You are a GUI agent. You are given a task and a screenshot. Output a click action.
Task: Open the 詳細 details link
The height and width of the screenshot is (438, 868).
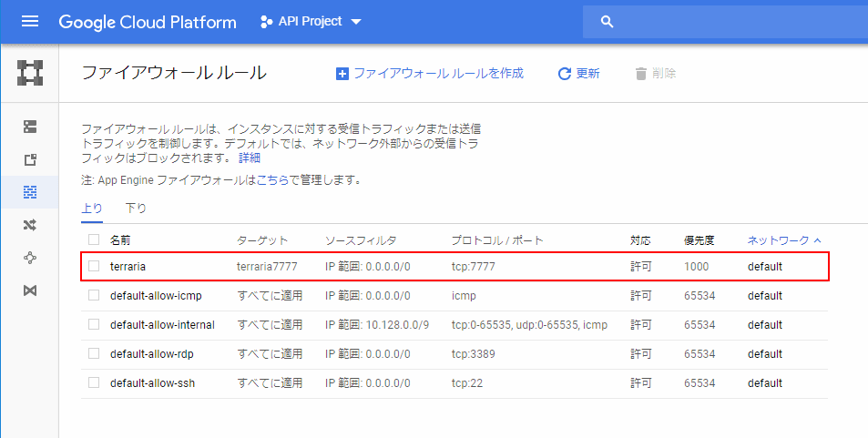tap(250, 158)
